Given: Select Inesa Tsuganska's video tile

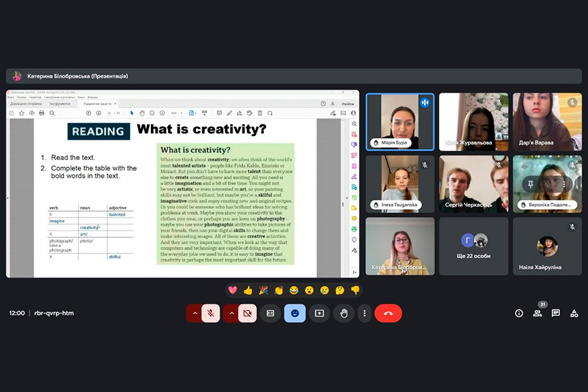Looking at the screenshot, I should click(400, 184).
